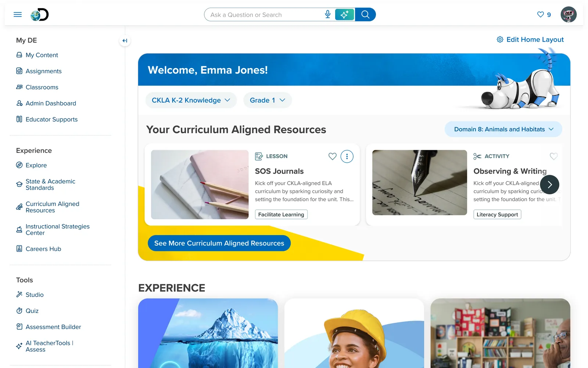Click the Literacy Support tag

pyautogui.click(x=497, y=215)
